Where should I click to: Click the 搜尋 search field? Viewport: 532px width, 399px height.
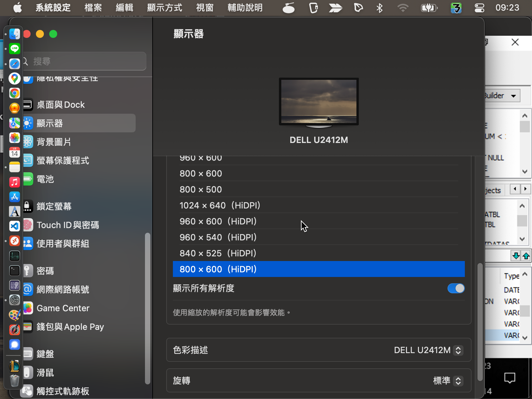click(x=84, y=61)
